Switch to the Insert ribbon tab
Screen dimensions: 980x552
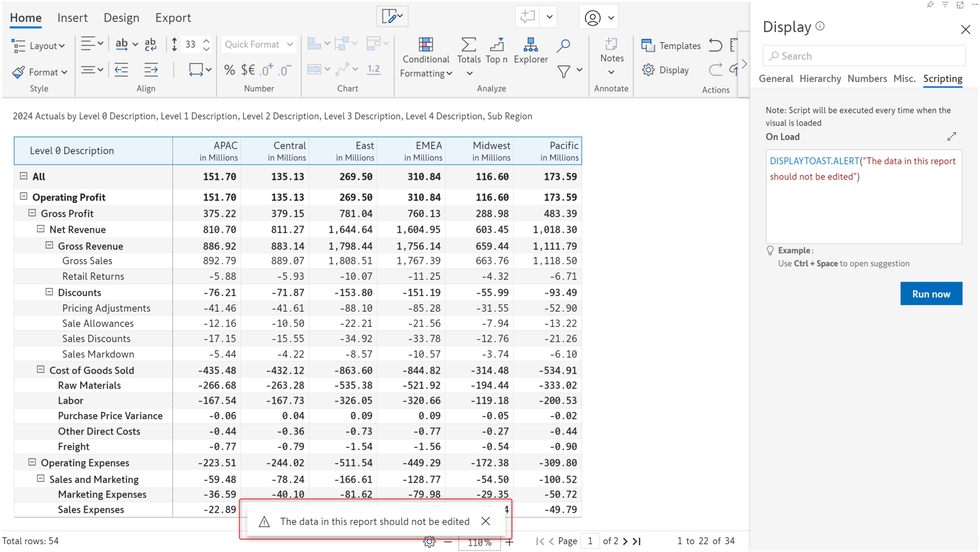(72, 17)
